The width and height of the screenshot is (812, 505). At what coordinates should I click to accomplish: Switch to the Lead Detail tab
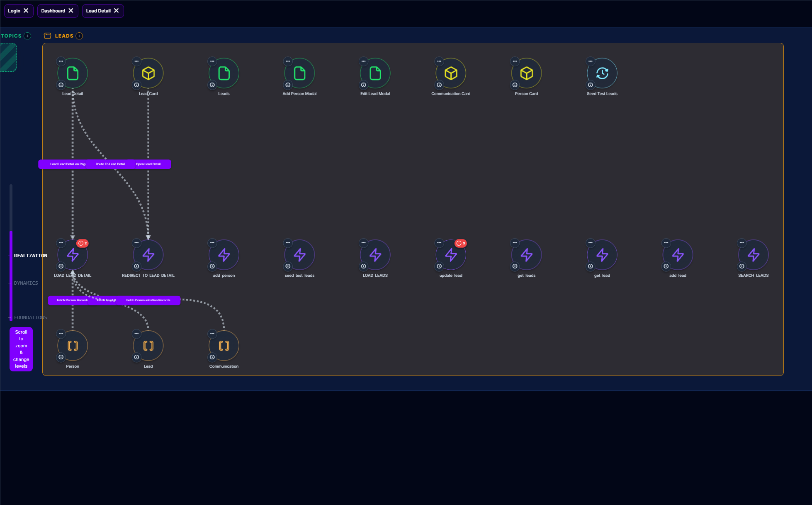[x=98, y=11]
